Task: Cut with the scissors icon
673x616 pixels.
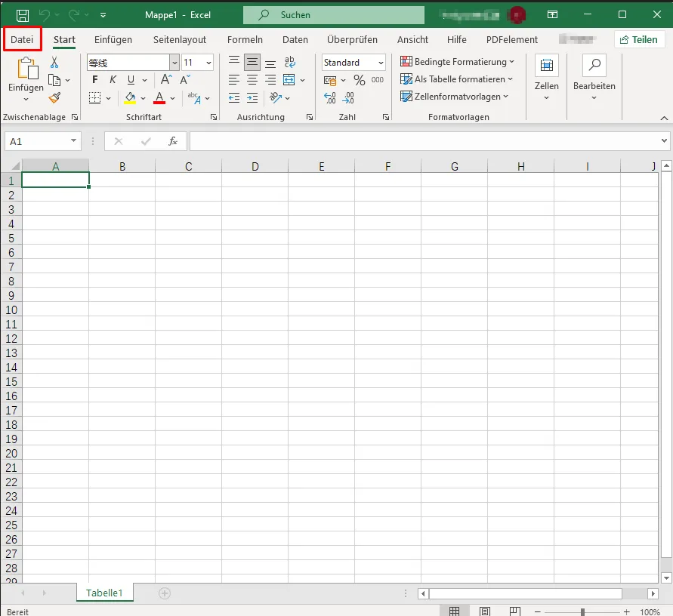Action: [x=55, y=62]
